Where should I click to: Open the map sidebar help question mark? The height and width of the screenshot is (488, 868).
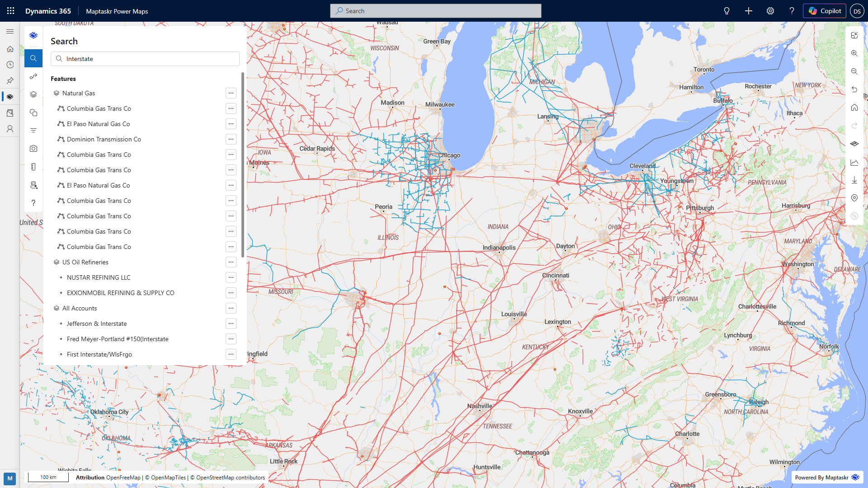tap(33, 203)
